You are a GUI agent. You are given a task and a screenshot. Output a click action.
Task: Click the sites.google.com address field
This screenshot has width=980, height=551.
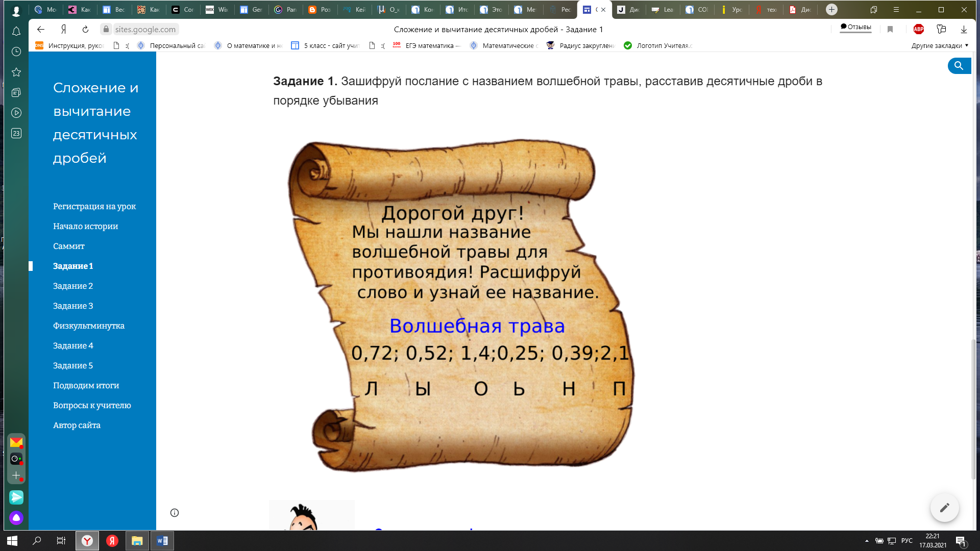point(145,30)
